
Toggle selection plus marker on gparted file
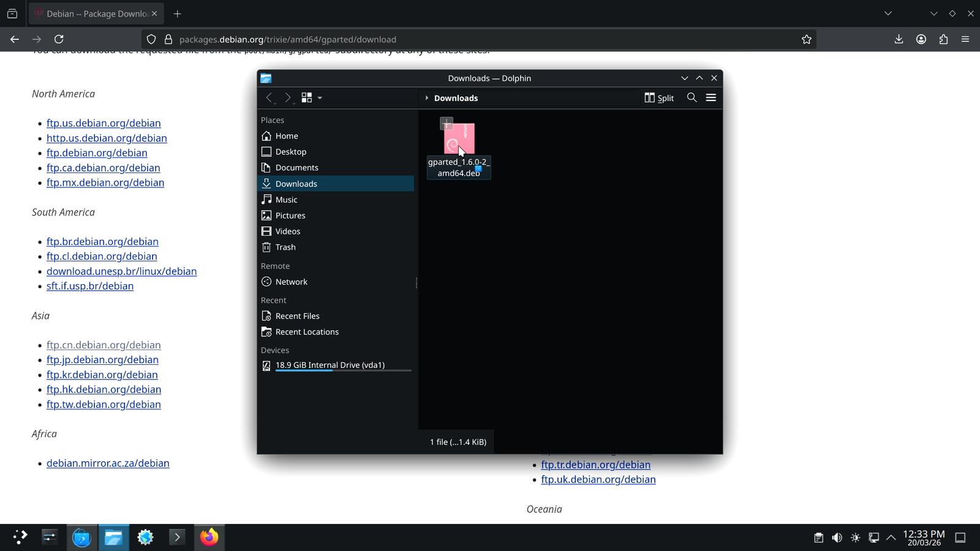(x=447, y=124)
